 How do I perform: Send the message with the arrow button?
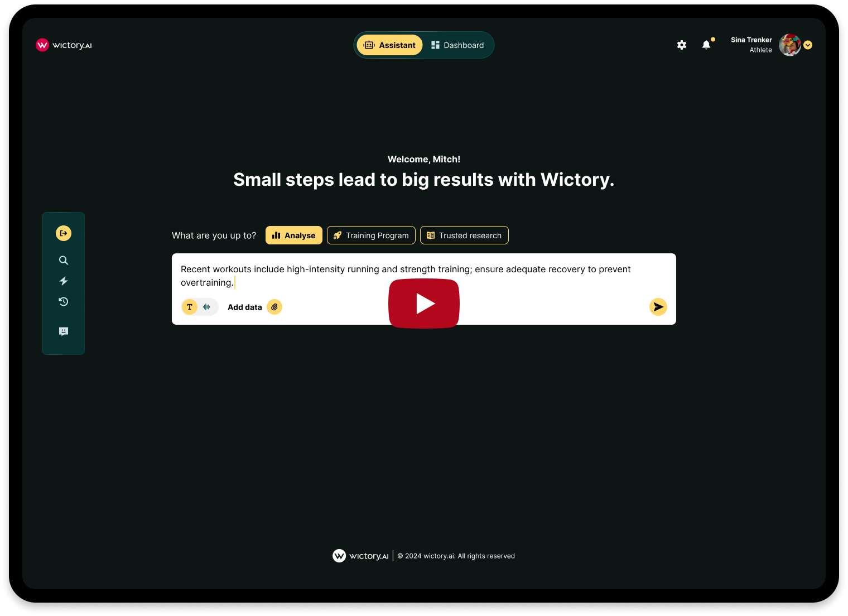coord(658,307)
